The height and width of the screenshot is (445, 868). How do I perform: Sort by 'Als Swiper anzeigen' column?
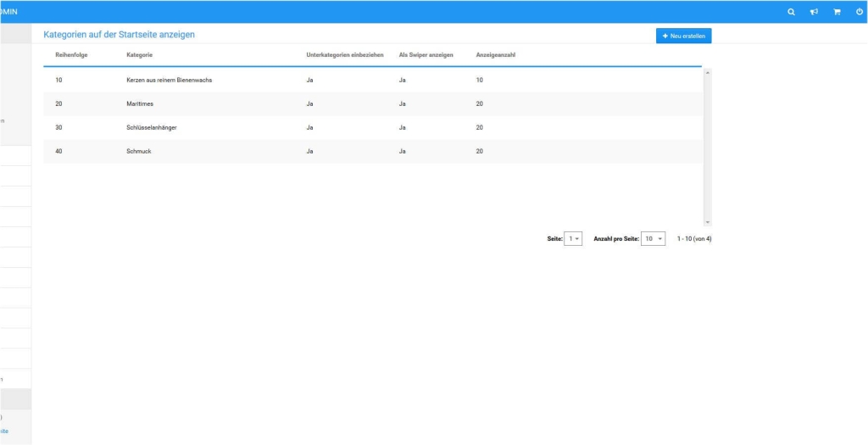[426, 55]
